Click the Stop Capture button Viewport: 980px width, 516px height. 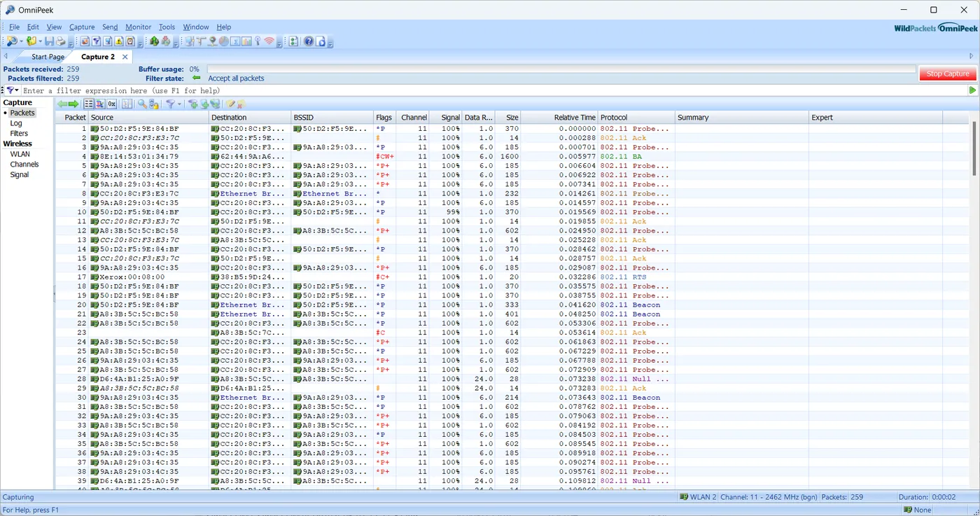[948, 74]
